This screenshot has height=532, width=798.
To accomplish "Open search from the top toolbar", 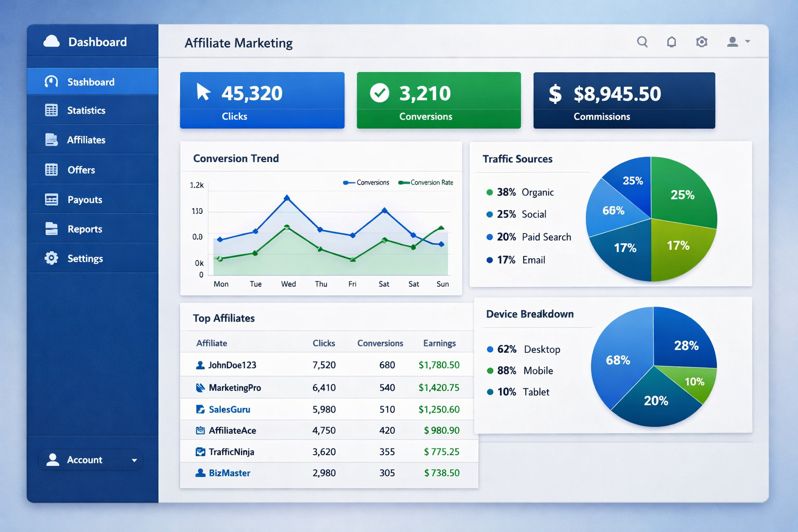I will pyautogui.click(x=642, y=42).
